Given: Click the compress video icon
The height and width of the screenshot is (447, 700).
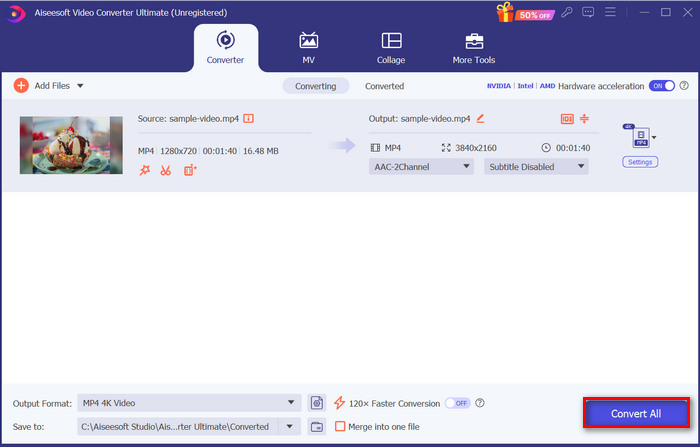Looking at the screenshot, I should [x=584, y=118].
